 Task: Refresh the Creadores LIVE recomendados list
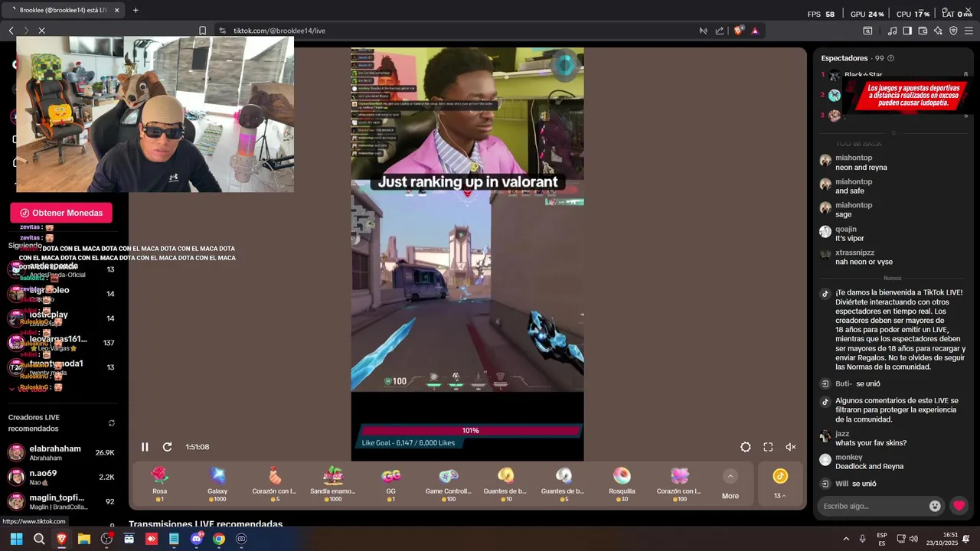pyautogui.click(x=112, y=422)
